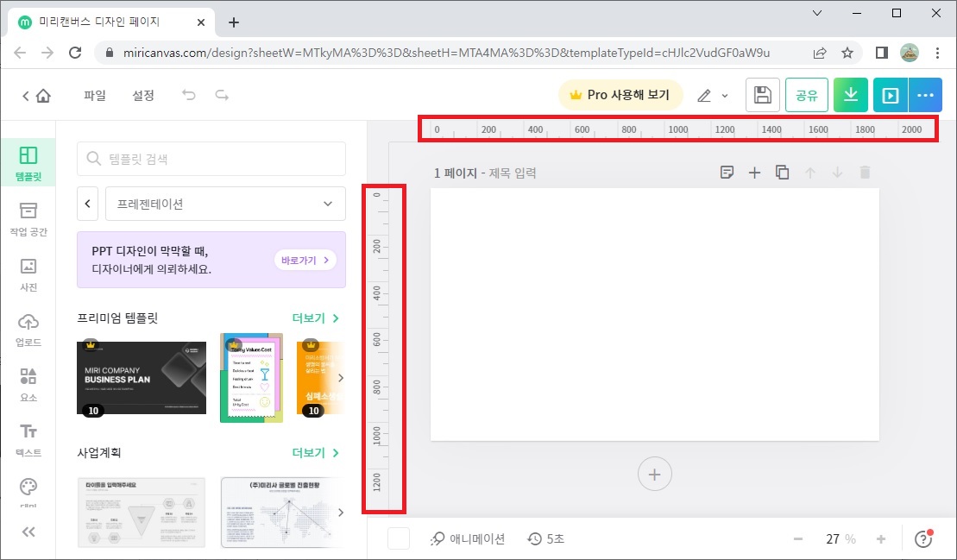This screenshot has width=957, height=560.
Task: Open the 작업 공간 workspace tab
Action: (x=28, y=219)
